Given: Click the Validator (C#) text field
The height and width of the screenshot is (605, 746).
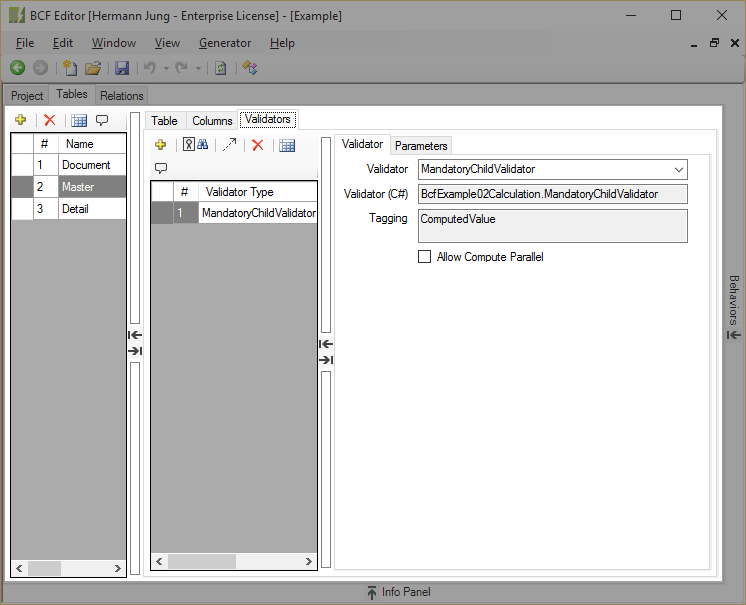Looking at the screenshot, I should pyautogui.click(x=552, y=194).
